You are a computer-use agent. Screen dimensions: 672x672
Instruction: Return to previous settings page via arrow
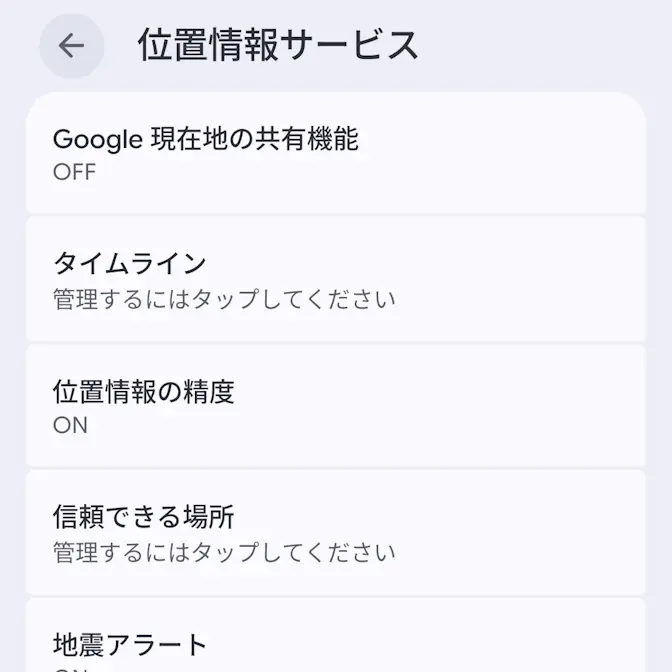pos(71,46)
